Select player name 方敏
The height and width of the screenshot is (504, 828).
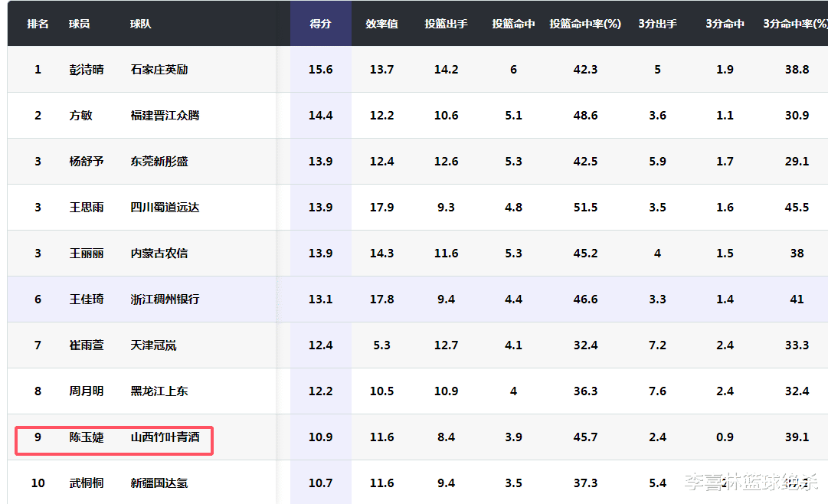pos(80,116)
